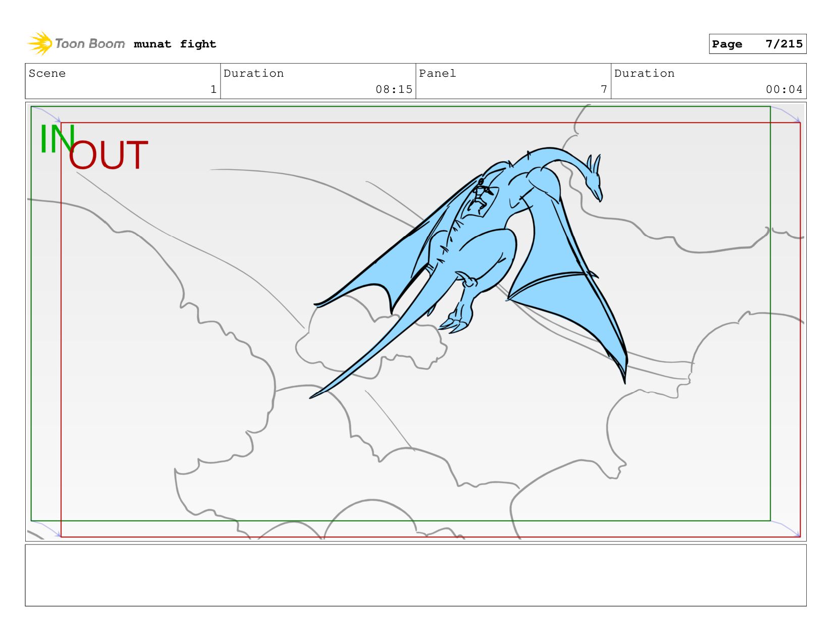Click scene duration value 08:15

[x=394, y=89]
